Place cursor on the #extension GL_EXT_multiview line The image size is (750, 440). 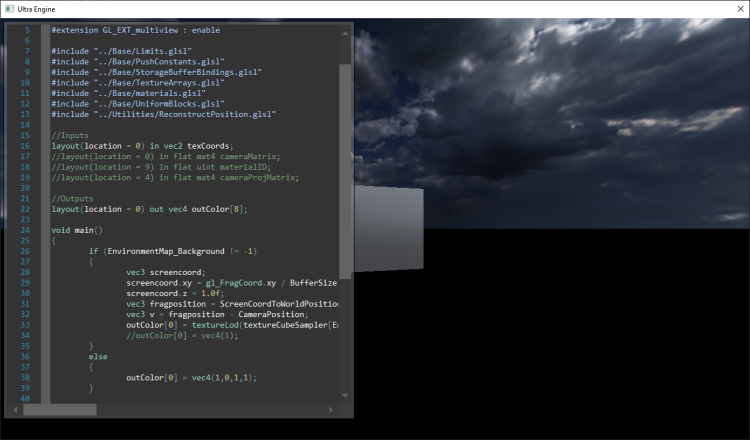[x=135, y=30]
